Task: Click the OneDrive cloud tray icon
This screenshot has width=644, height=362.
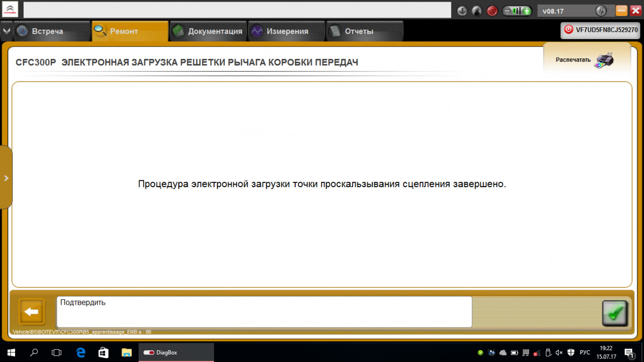Action: coord(503,352)
